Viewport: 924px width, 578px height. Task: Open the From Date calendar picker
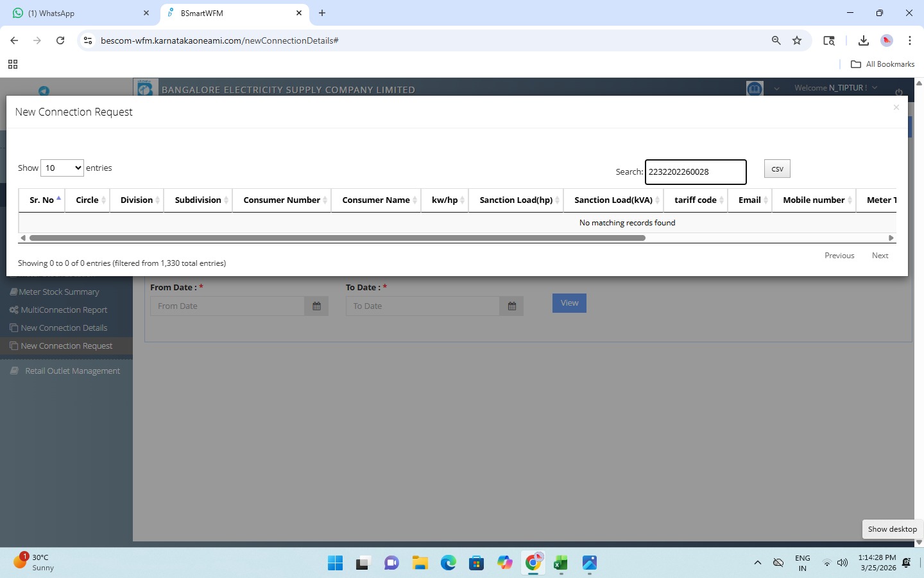coord(316,306)
